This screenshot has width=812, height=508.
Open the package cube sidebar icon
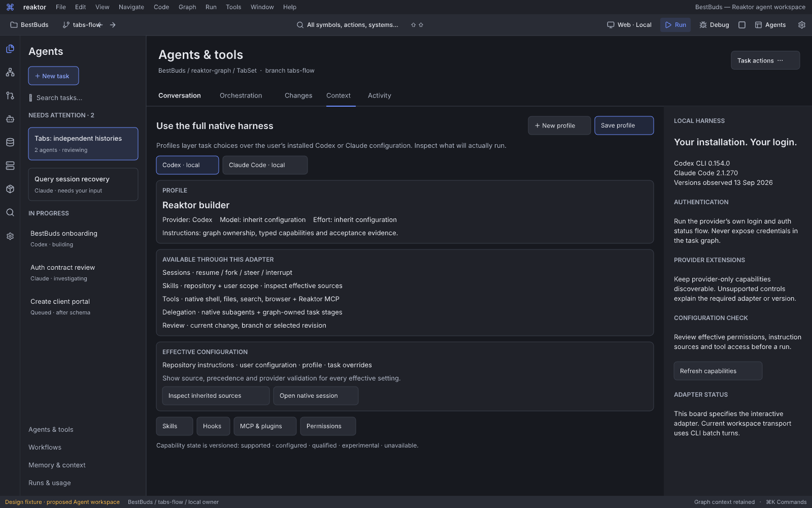(x=10, y=189)
